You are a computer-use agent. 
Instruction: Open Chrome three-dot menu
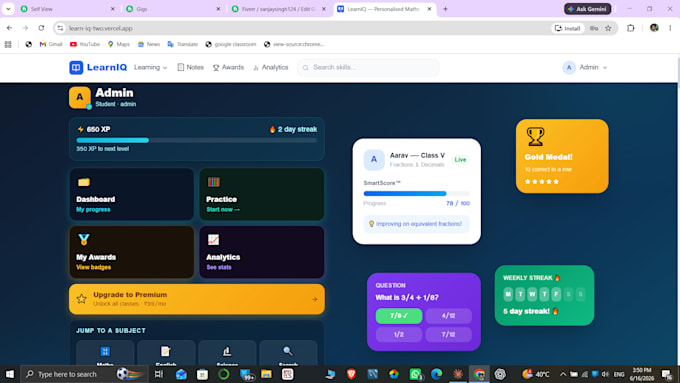(670, 28)
